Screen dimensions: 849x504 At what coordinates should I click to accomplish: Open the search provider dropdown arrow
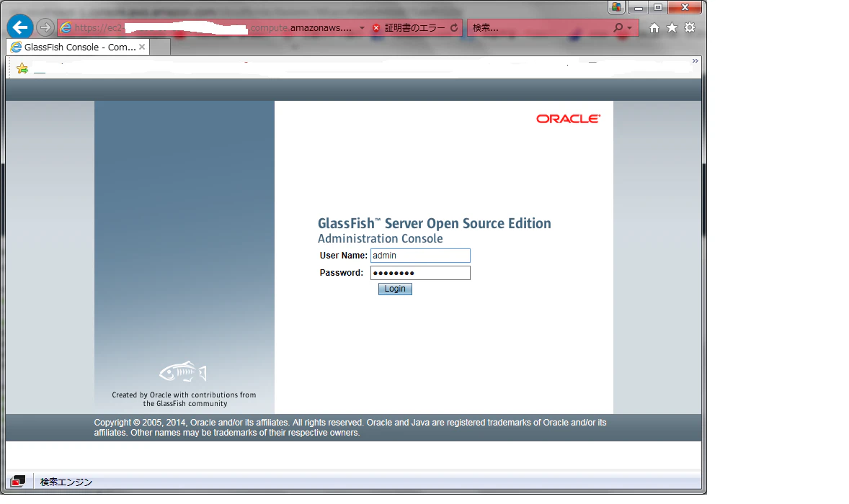629,27
